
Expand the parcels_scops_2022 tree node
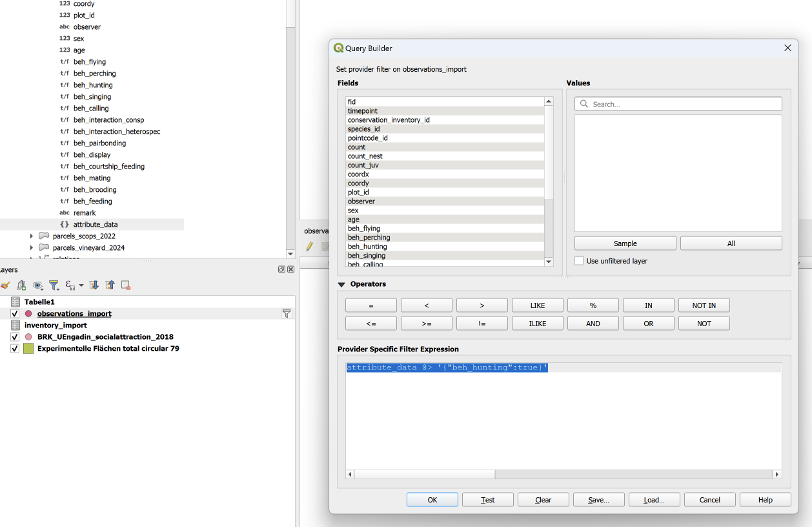(x=32, y=236)
